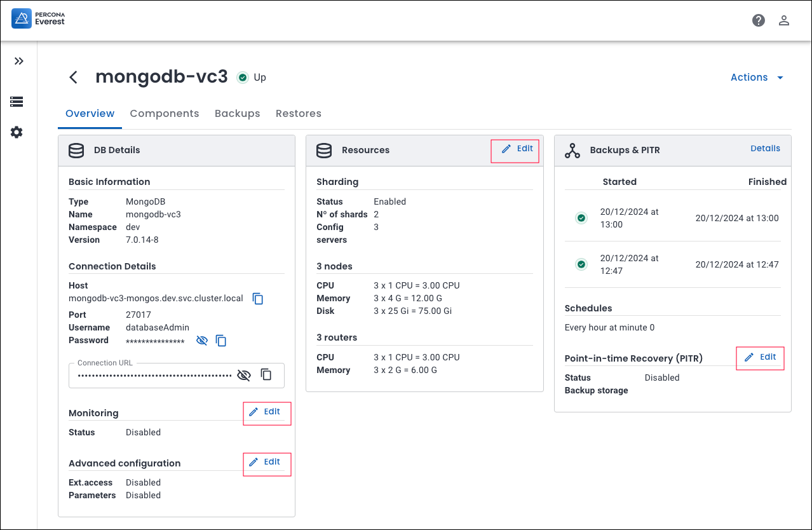This screenshot has width=812, height=530.
Task: Open the databases list sidebar icon
Action: tap(17, 102)
